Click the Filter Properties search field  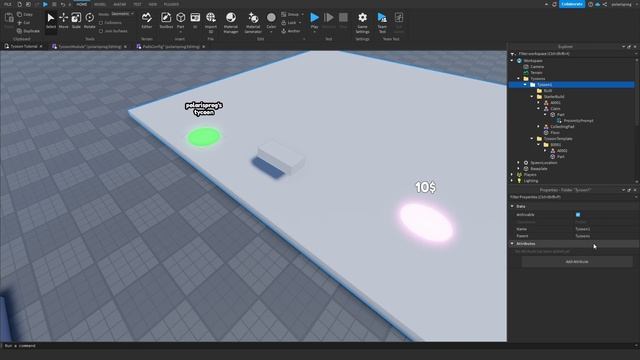[x=571, y=197]
